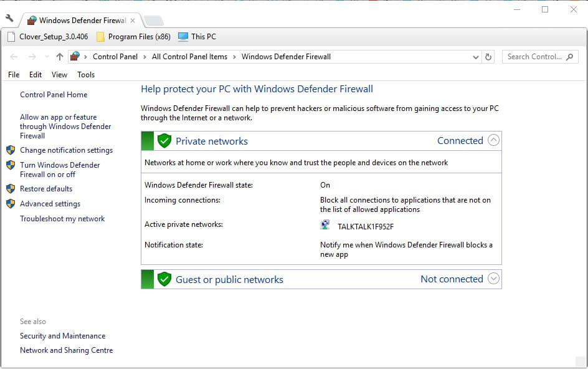Image resolution: width=588 pixels, height=369 pixels.
Task: Click the TALKTALK1F952F network icon
Action: [x=325, y=226]
